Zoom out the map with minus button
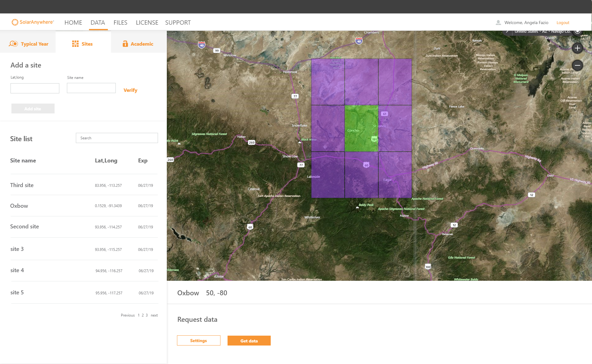Screen dimensions: 592x364 point(577,65)
